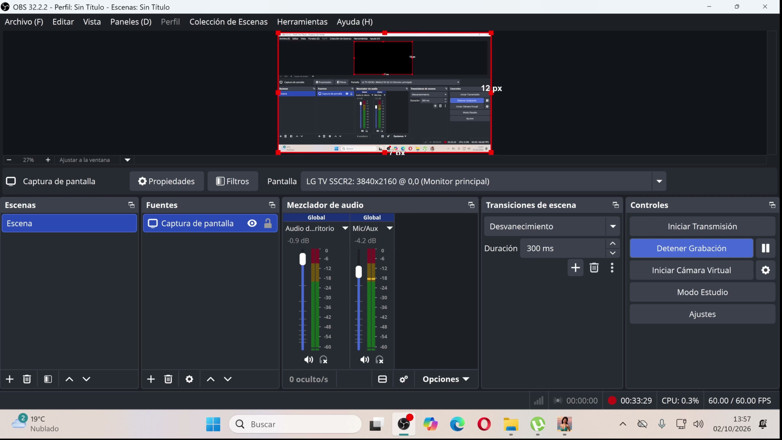This screenshot has width=782, height=440.
Task: Increase transition duration with up arrow
Action: point(612,243)
